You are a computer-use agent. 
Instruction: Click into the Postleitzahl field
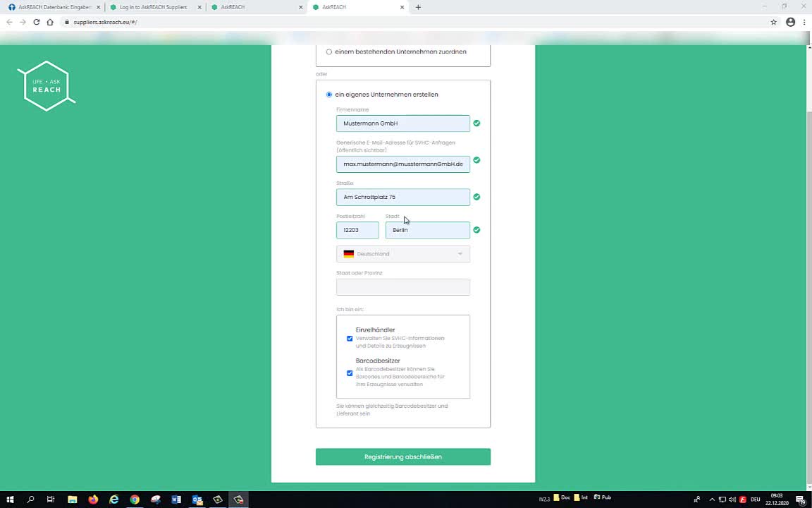tap(357, 230)
